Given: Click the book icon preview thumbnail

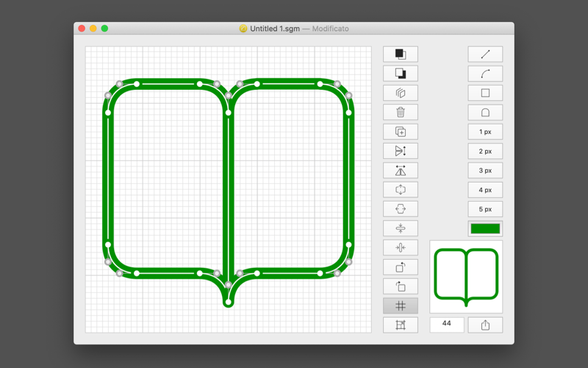Looking at the screenshot, I should pyautogui.click(x=466, y=277).
